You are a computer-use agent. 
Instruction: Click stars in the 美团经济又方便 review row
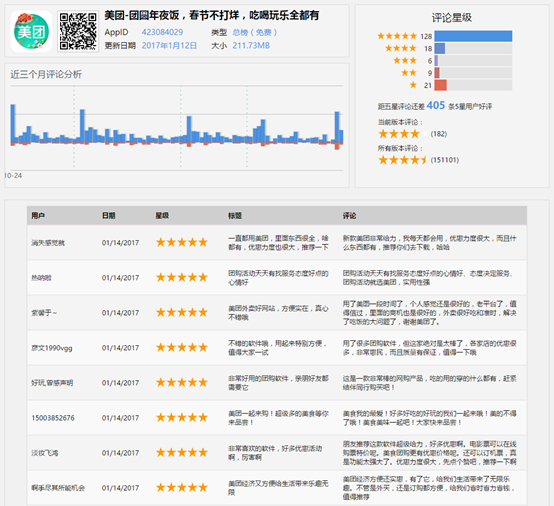click(182, 488)
